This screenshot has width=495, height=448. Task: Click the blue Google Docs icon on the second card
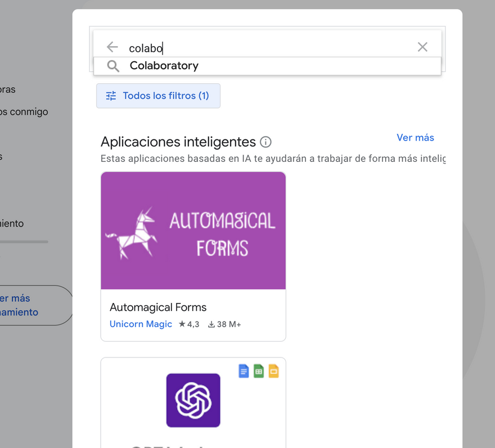coord(244,371)
